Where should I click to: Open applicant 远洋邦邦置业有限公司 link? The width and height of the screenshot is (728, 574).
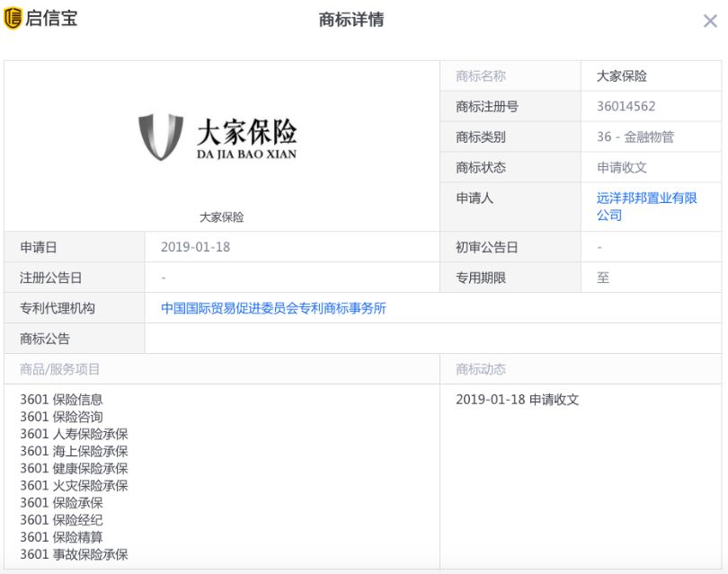pyautogui.click(x=646, y=207)
